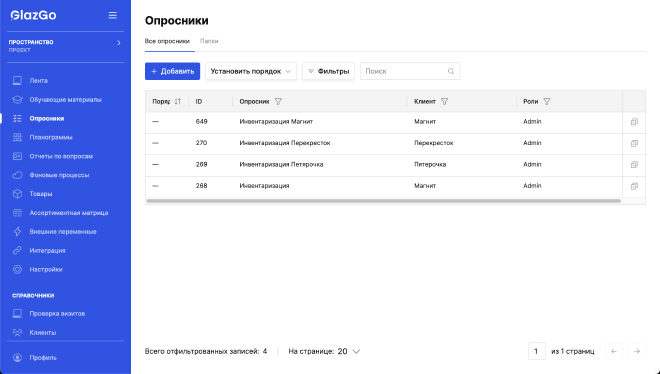Open Профиль link in sidebar
The width and height of the screenshot is (660, 374).
coord(43,358)
